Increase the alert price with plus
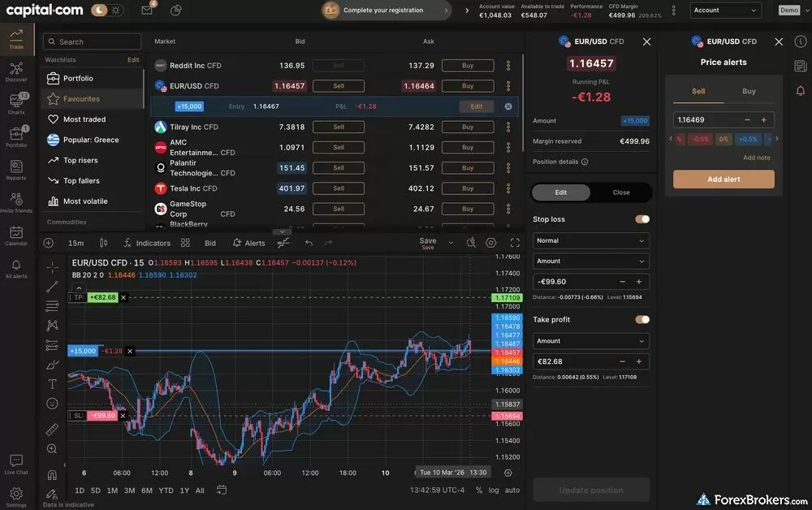Viewport: 812px width, 510px height. click(x=763, y=119)
